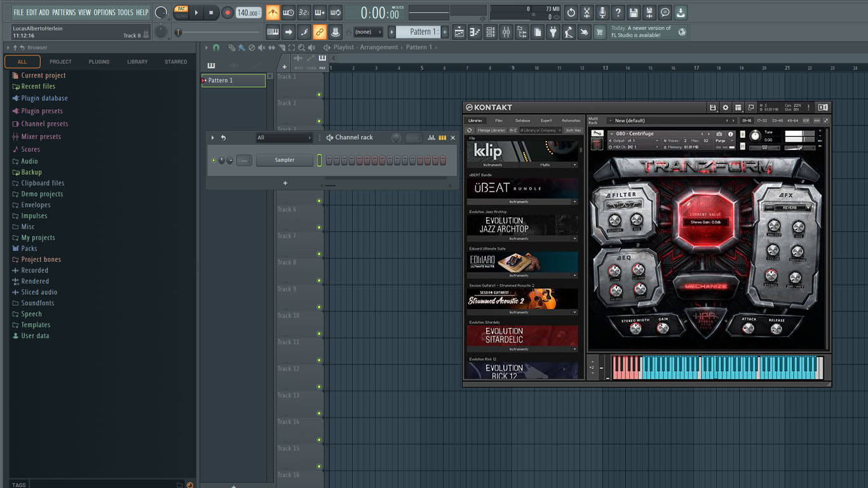Toggle the 3-2-1 countdown before recording

tap(304, 13)
